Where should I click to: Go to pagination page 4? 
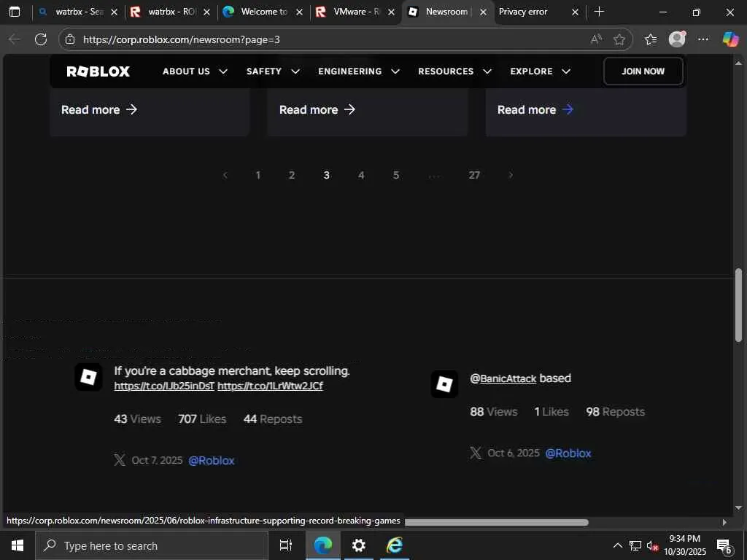pos(361,175)
